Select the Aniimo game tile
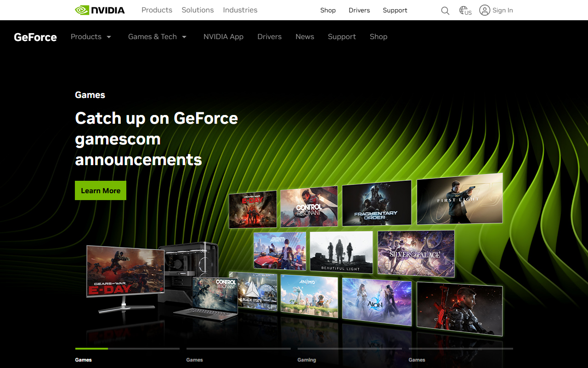 309,296
